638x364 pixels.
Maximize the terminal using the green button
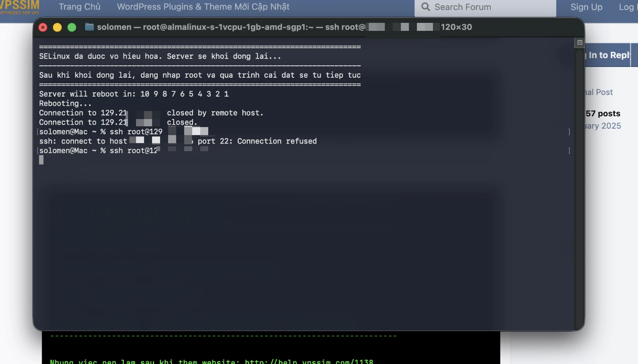pyautogui.click(x=72, y=27)
